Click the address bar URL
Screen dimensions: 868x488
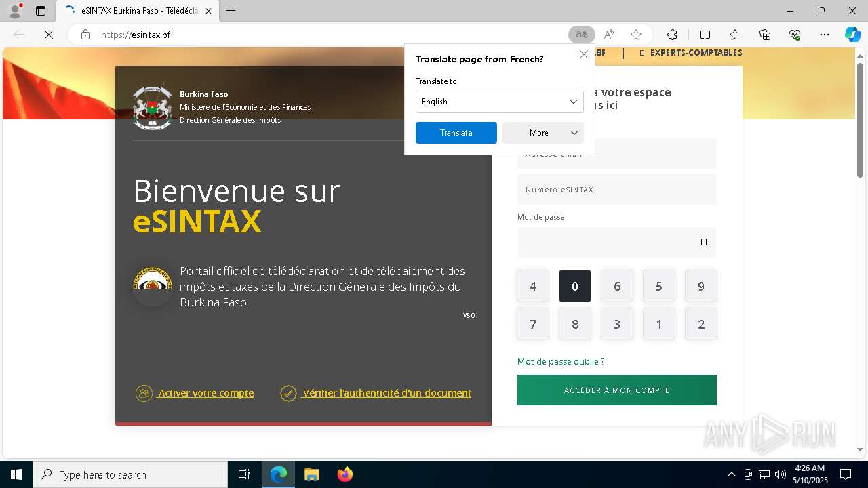136,35
